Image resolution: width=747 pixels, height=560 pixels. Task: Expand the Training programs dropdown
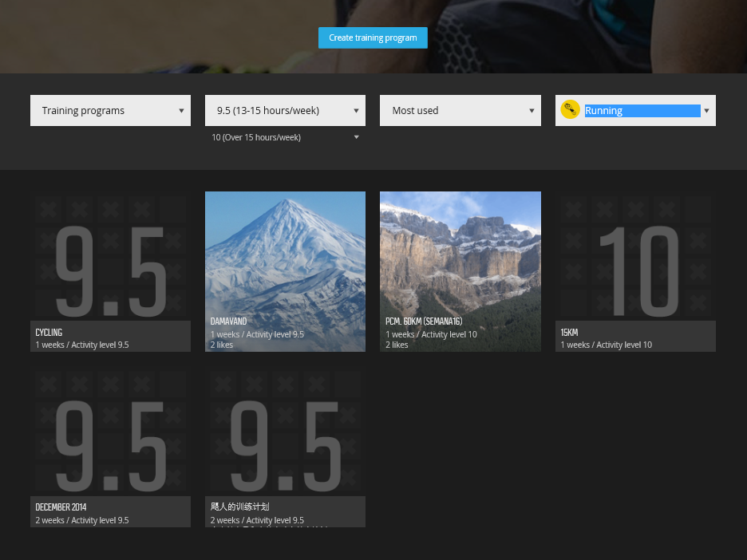110,110
